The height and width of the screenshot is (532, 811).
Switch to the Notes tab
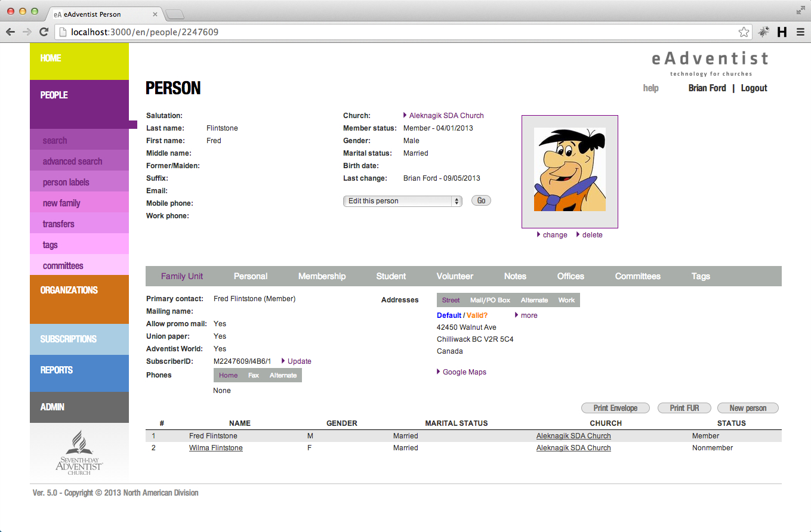tap(515, 276)
